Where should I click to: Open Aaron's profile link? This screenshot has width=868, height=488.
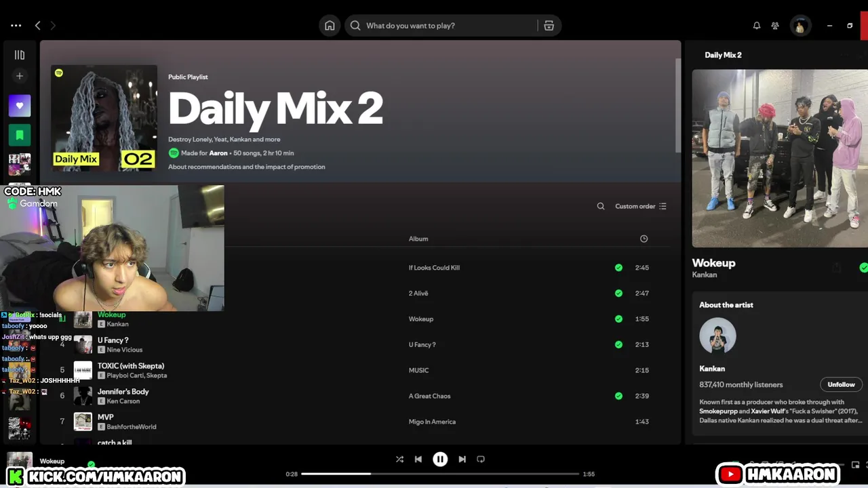(218, 153)
